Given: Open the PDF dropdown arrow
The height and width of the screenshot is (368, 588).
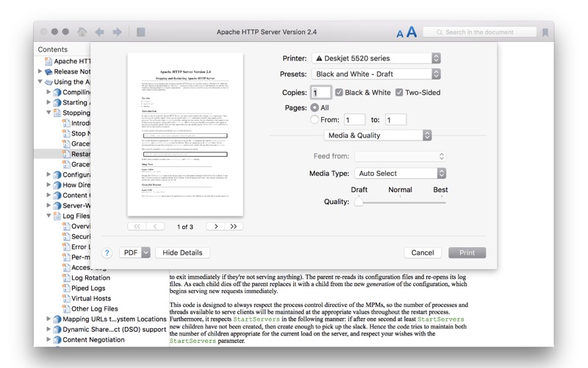Looking at the screenshot, I should (146, 252).
